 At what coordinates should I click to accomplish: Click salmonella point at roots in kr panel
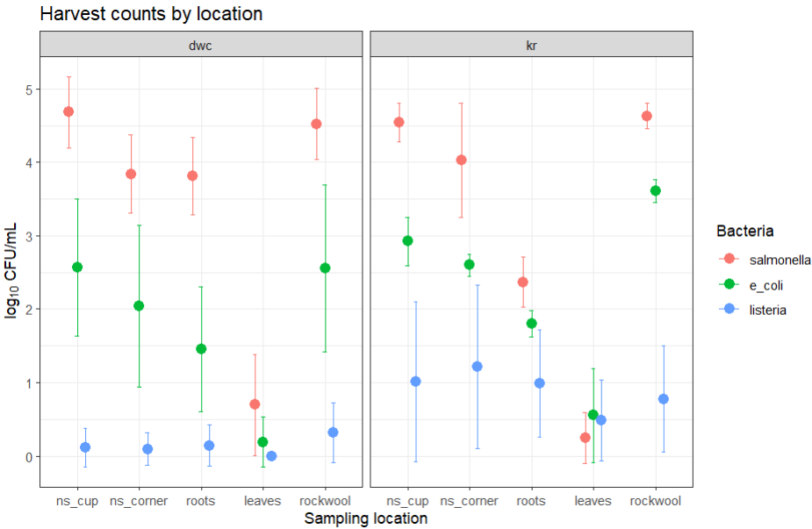pyautogui.click(x=522, y=282)
